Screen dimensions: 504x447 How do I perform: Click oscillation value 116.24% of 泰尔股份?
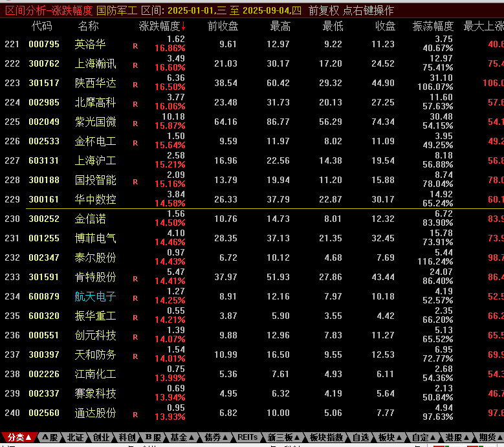click(435, 261)
